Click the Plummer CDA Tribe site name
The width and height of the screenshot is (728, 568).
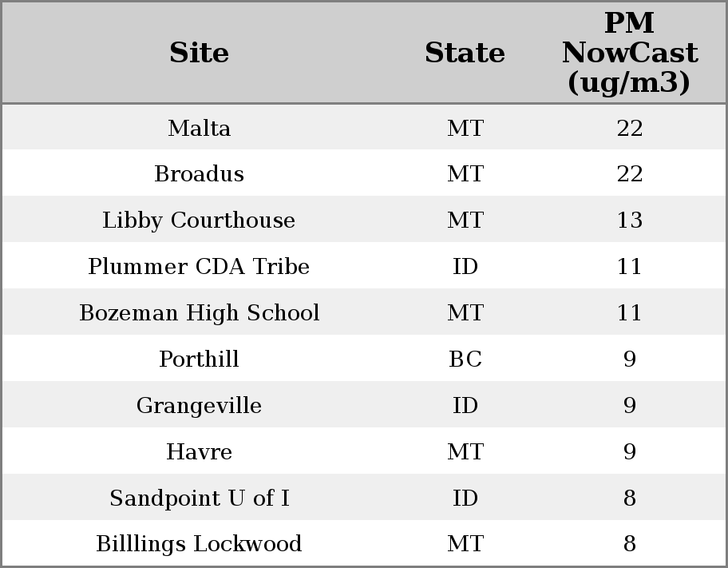tap(199, 267)
